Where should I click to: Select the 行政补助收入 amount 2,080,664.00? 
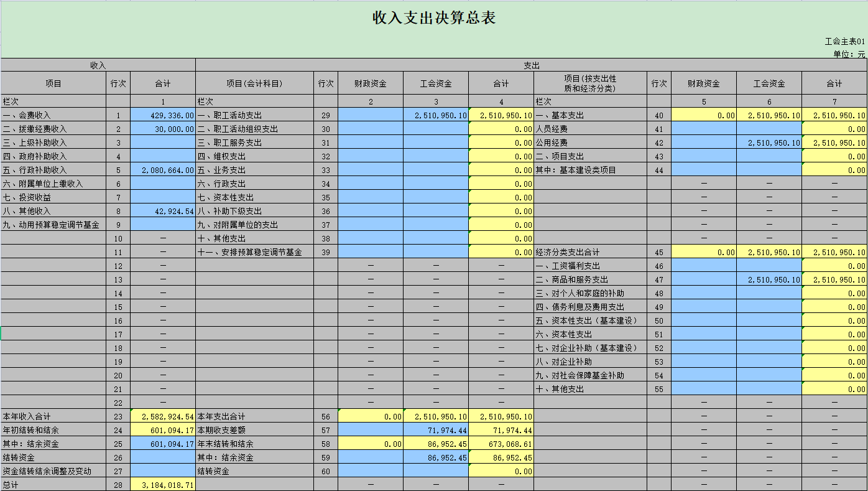(163, 170)
